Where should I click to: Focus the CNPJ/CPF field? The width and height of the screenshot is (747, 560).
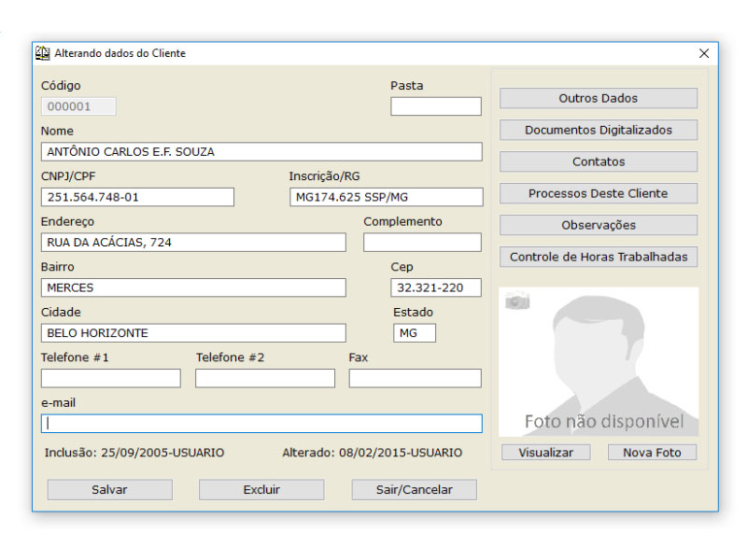coord(137,197)
